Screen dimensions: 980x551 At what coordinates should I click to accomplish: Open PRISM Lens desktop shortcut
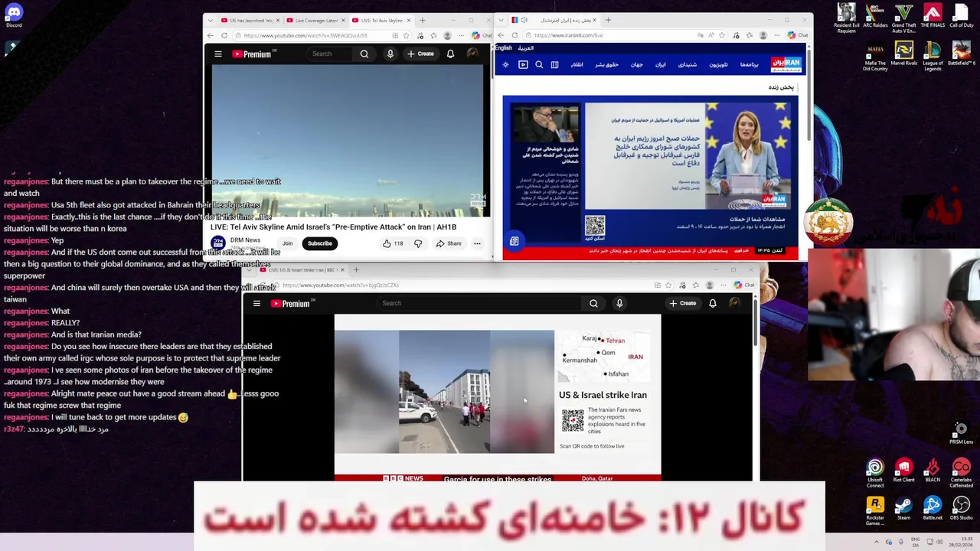coord(961,433)
